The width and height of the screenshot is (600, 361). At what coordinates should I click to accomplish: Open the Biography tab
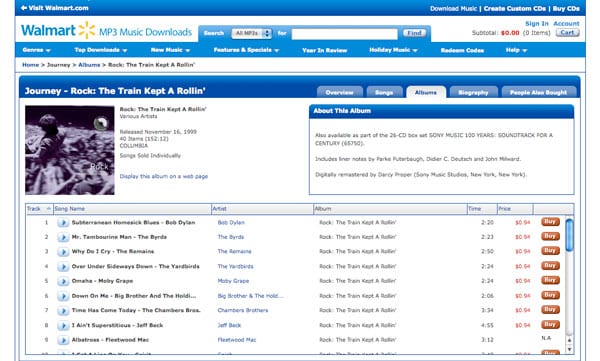click(x=473, y=92)
